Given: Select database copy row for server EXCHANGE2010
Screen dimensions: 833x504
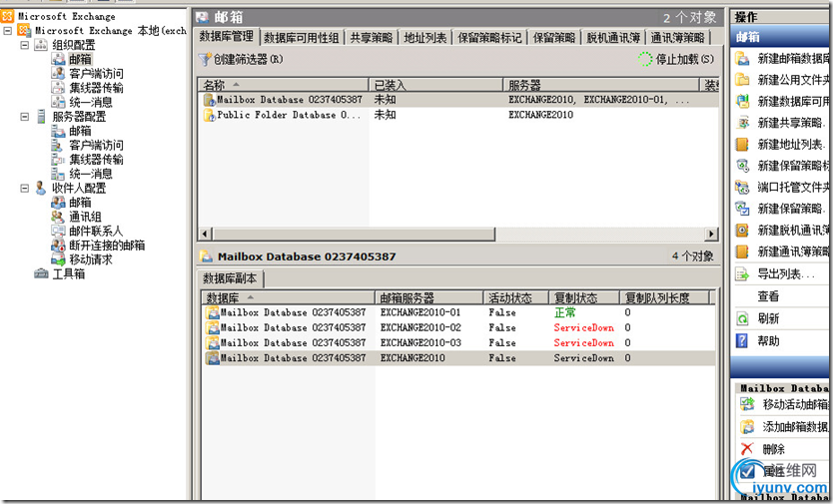Looking at the screenshot, I should pyautogui.click(x=458, y=358).
